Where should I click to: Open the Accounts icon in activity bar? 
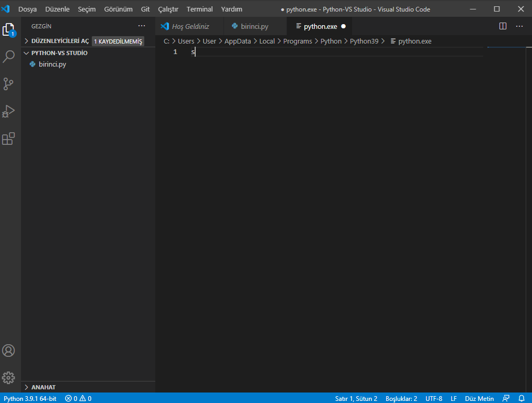[8, 351]
